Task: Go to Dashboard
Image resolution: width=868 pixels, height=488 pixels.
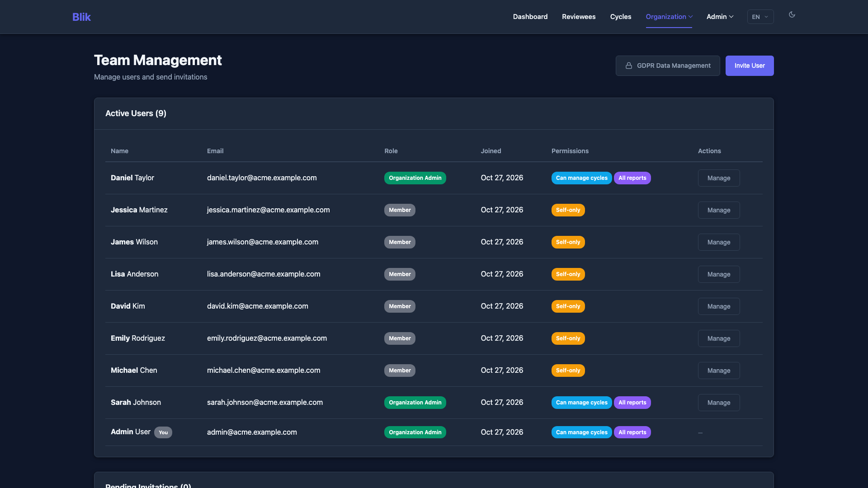Action: (x=530, y=17)
